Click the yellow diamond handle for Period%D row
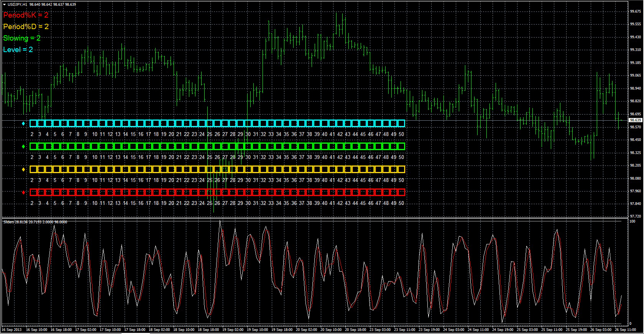 tap(24, 169)
